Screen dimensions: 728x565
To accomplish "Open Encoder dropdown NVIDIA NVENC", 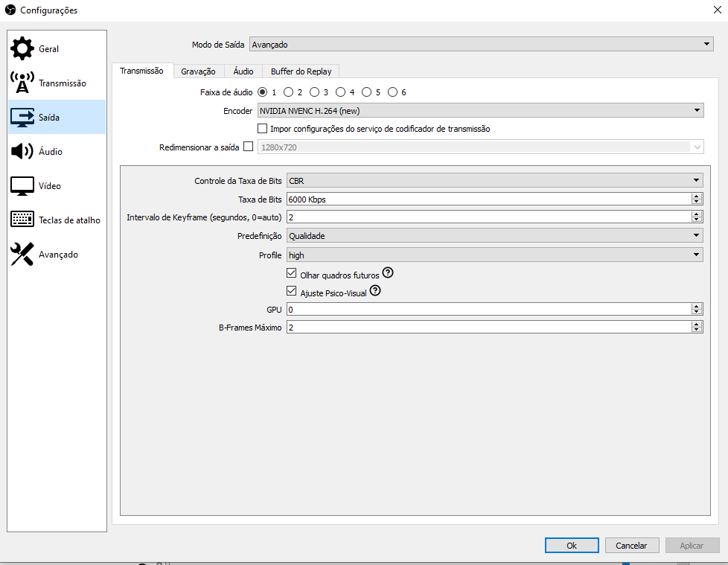I will coord(481,110).
